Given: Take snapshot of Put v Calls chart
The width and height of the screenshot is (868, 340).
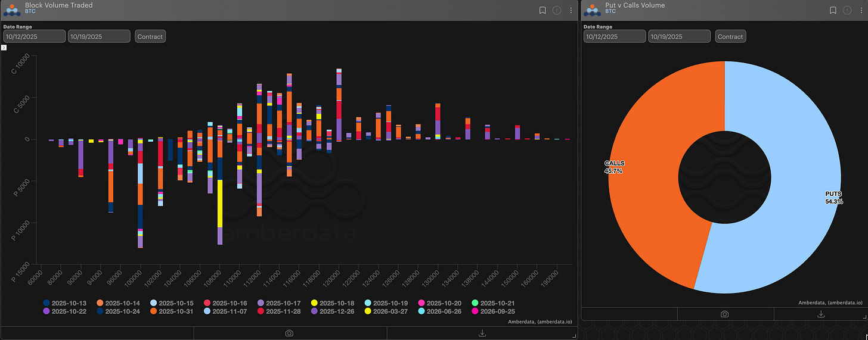Looking at the screenshot, I should [724, 314].
